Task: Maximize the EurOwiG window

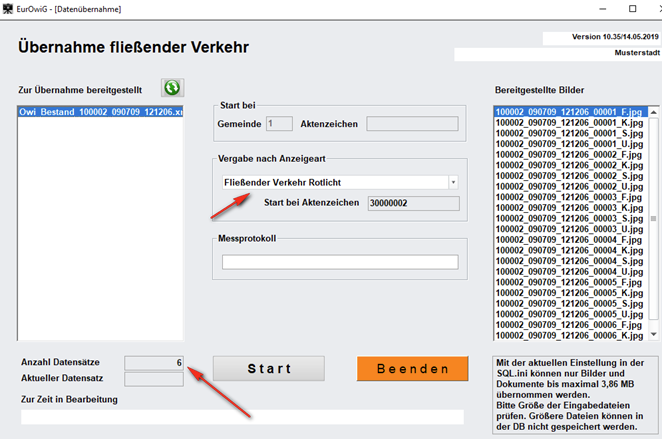Action: (631, 8)
